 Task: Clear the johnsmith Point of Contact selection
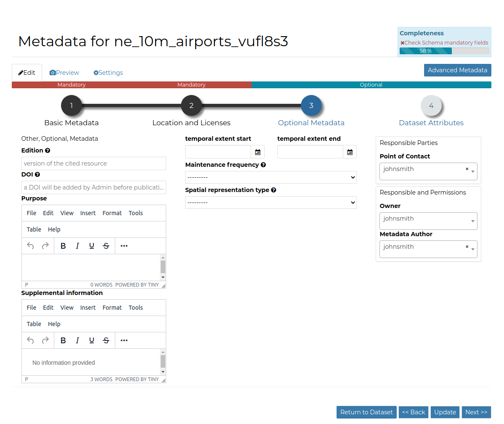[x=467, y=169]
